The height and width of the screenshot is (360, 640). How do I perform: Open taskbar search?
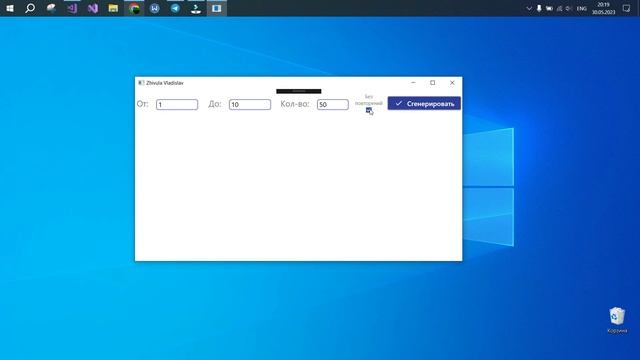click(30, 8)
